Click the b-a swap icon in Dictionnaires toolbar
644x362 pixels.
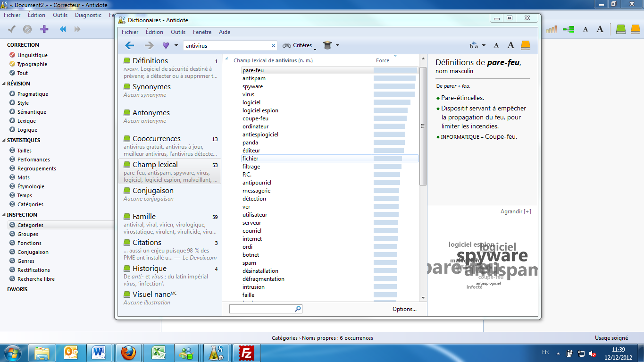point(474,45)
